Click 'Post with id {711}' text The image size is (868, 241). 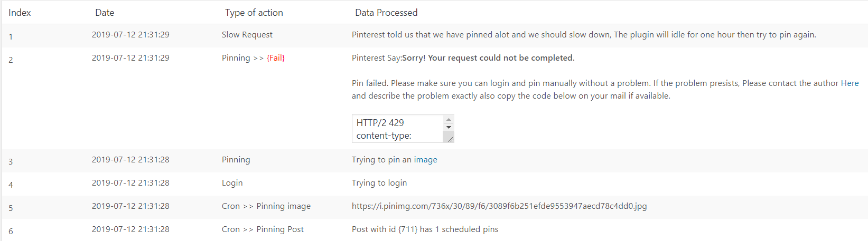[x=385, y=229]
